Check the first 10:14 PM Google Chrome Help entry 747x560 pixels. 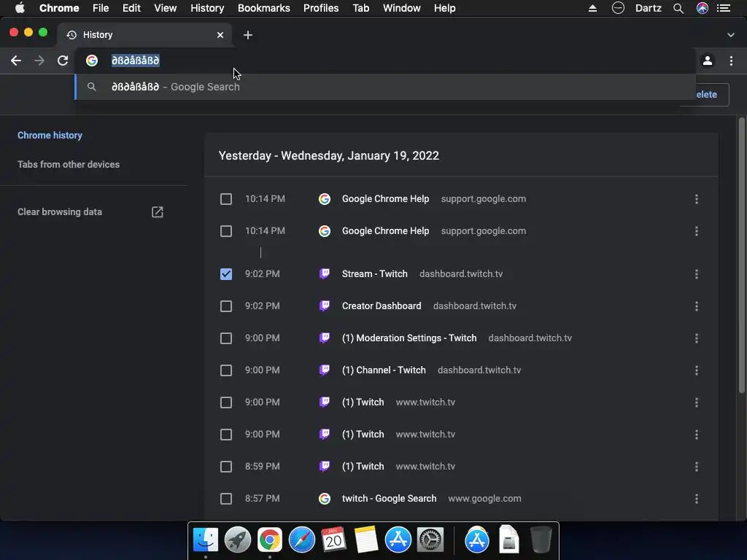[226, 199]
